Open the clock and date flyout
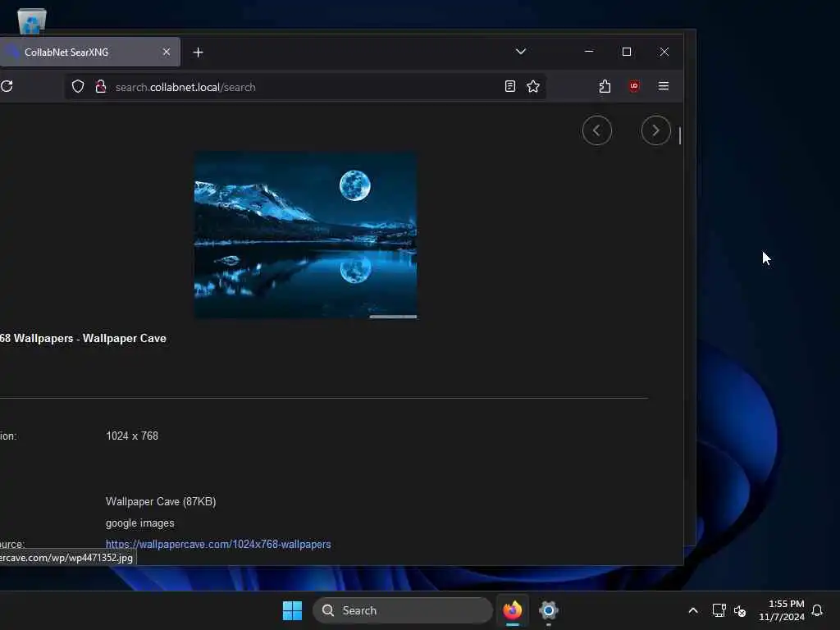 (782, 610)
